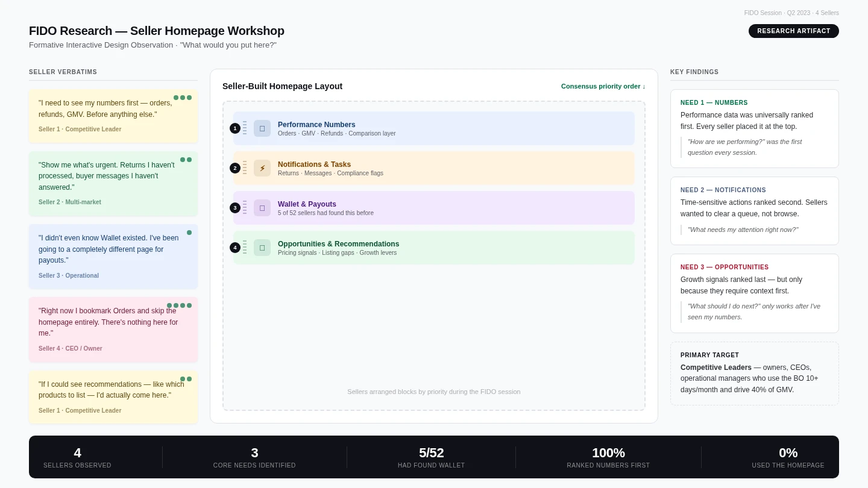
Task: Click the Wallet & Payouts block icon
Action: (262, 208)
